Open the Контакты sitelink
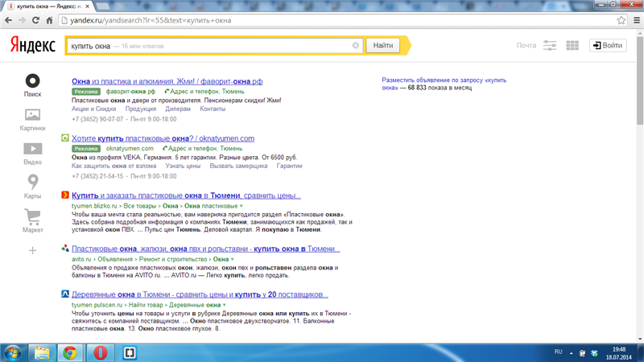 (x=213, y=109)
